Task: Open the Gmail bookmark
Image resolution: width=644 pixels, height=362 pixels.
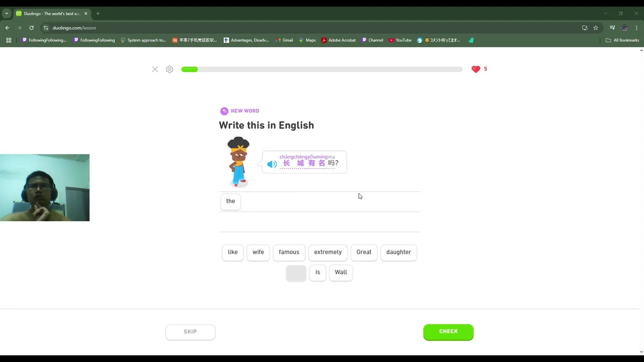Action: (284, 40)
